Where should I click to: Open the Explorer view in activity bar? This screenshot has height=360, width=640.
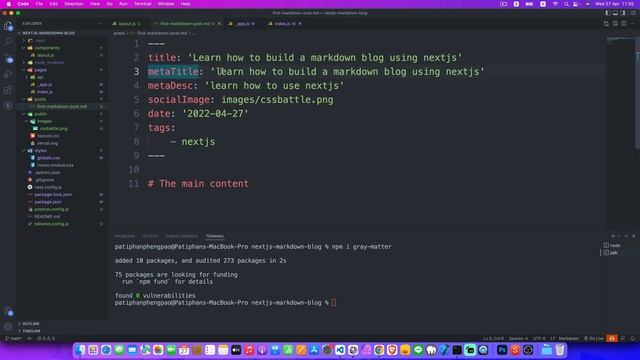point(8,26)
